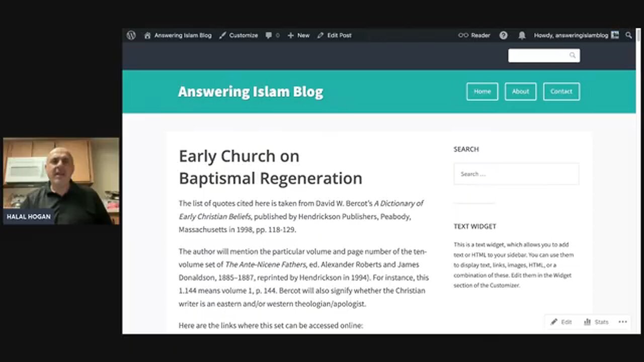This screenshot has width=644, height=362.
Task: Click the glasses icon beside Reader
Action: 463,35
